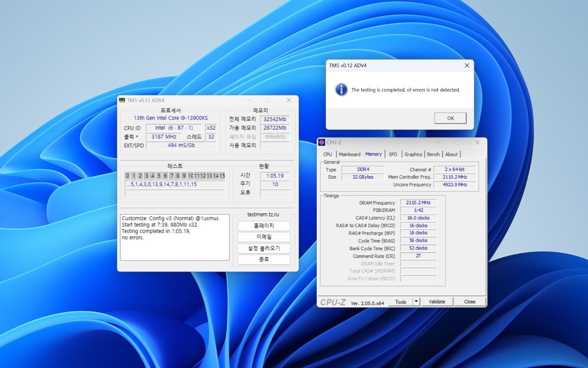Click the 8866Mb page file value
This screenshot has height=368, width=588.
[275, 137]
